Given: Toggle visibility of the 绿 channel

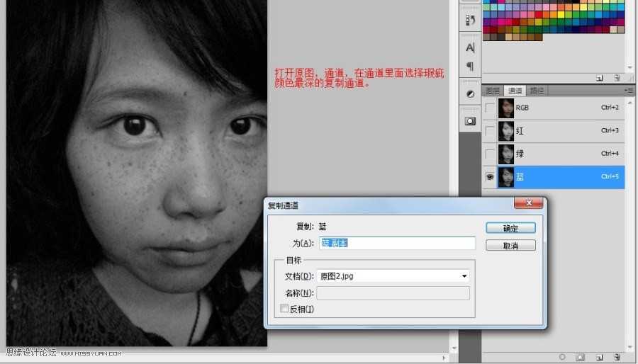Looking at the screenshot, I should pos(490,154).
